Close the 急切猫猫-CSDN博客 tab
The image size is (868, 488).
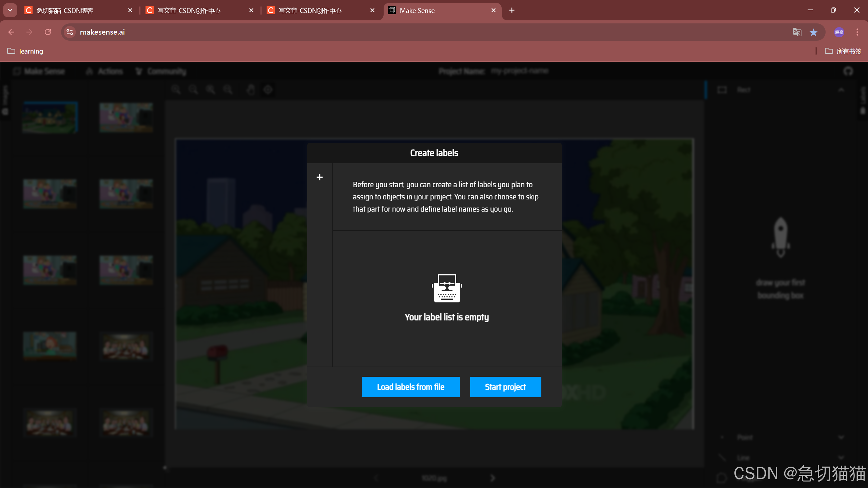click(x=130, y=11)
